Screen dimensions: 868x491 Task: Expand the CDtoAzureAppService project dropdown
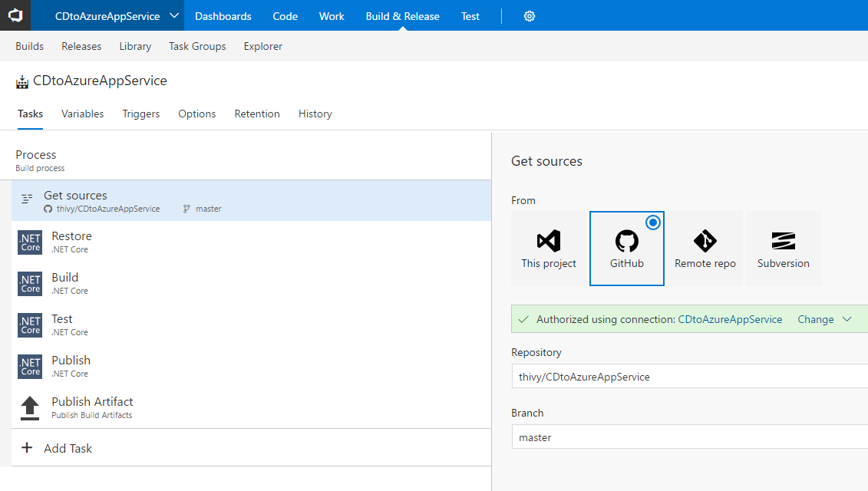pyautogui.click(x=174, y=16)
